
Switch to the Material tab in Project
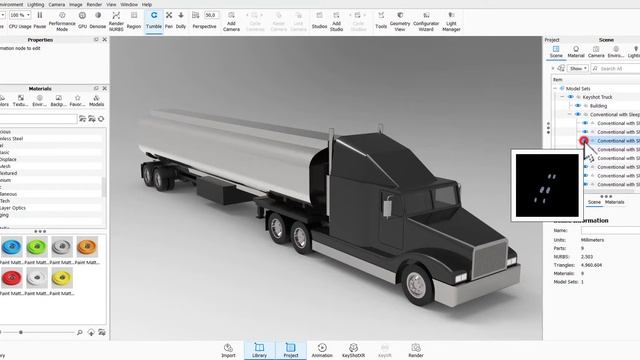(x=576, y=52)
